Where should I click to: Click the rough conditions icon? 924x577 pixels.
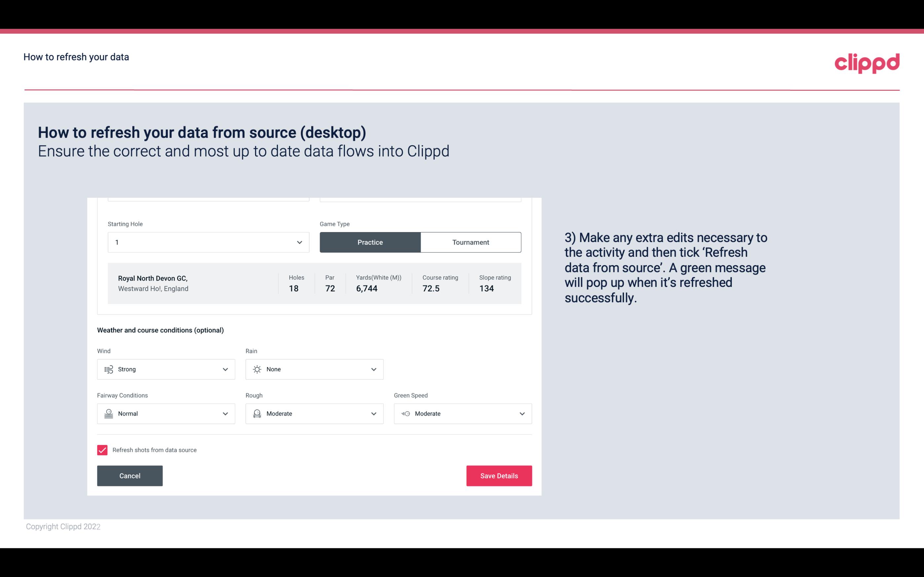point(257,414)
